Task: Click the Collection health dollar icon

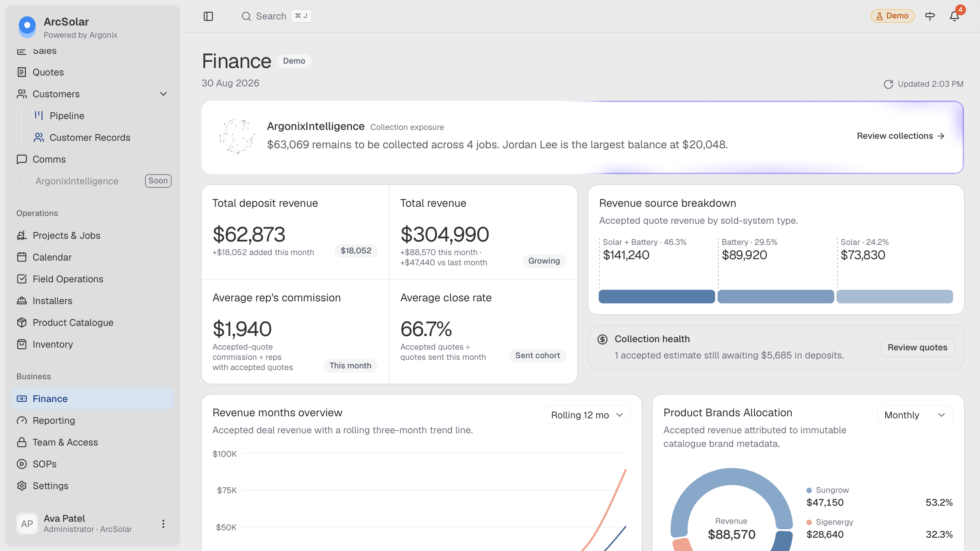Action: click(602, 339)
